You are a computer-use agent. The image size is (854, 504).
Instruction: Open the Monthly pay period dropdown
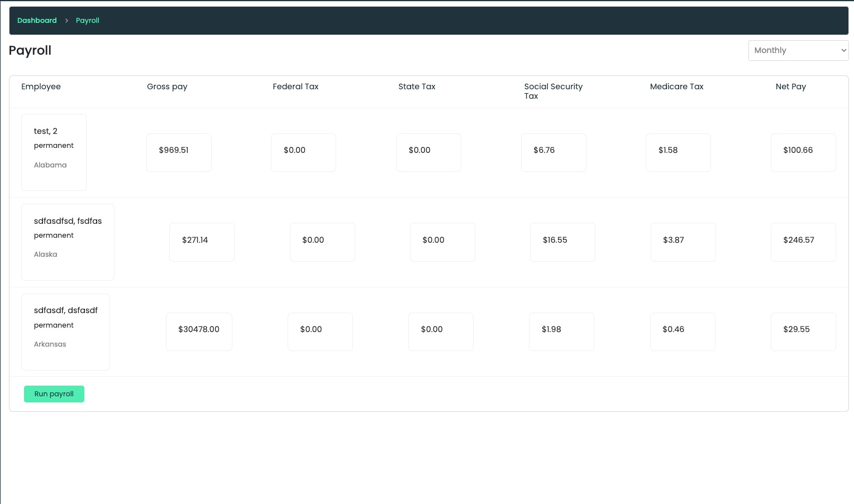798,50
